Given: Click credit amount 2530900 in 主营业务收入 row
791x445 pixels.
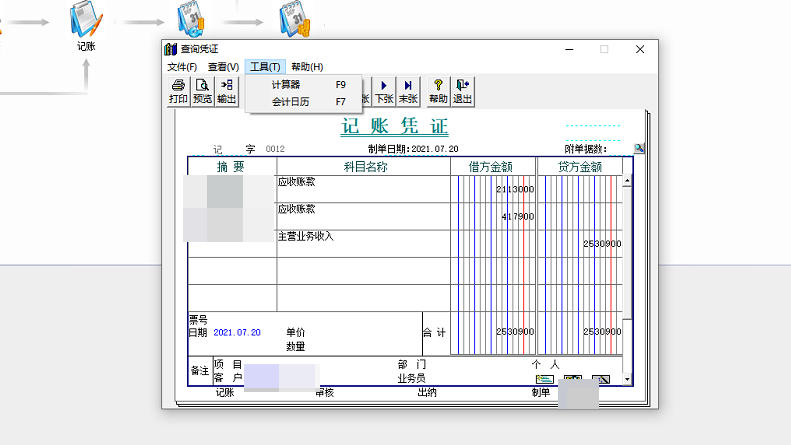Looking at the screenshot, I should click(x=602, y=244).
